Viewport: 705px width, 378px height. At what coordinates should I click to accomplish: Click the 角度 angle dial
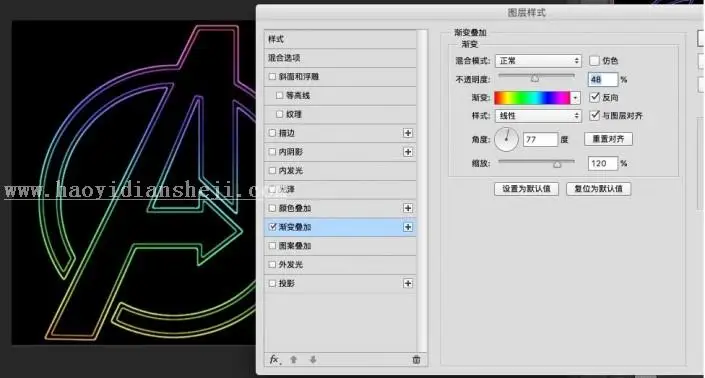506,139
